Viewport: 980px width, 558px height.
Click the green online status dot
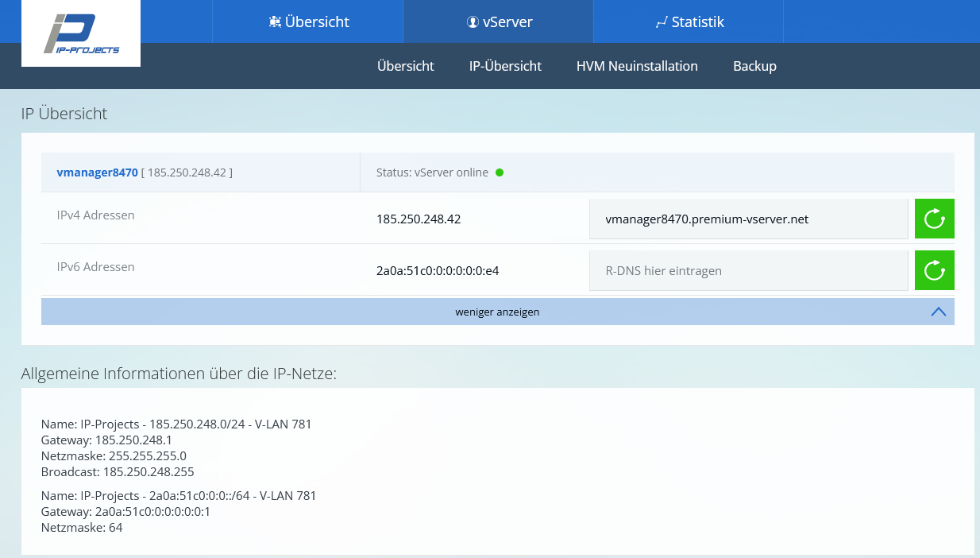(500, 172)
